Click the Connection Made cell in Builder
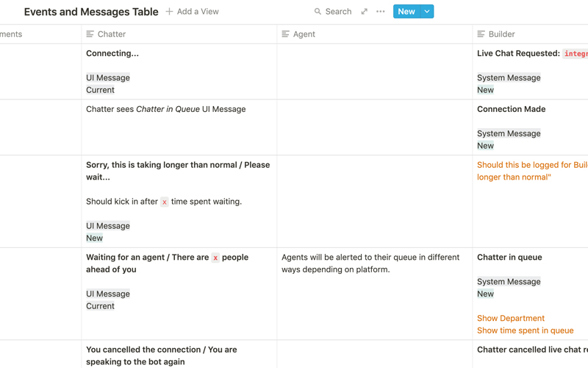588x368 pixels. [x=531, y=127]
